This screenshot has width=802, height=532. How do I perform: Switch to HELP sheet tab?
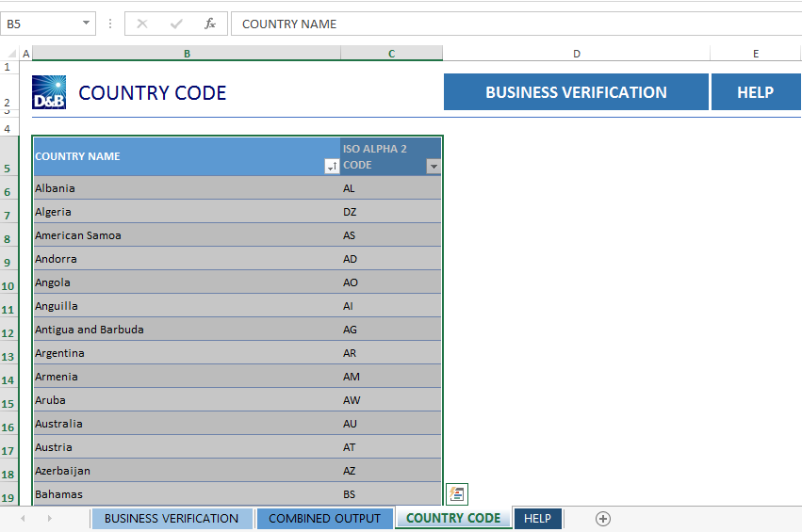pos(537,519)
